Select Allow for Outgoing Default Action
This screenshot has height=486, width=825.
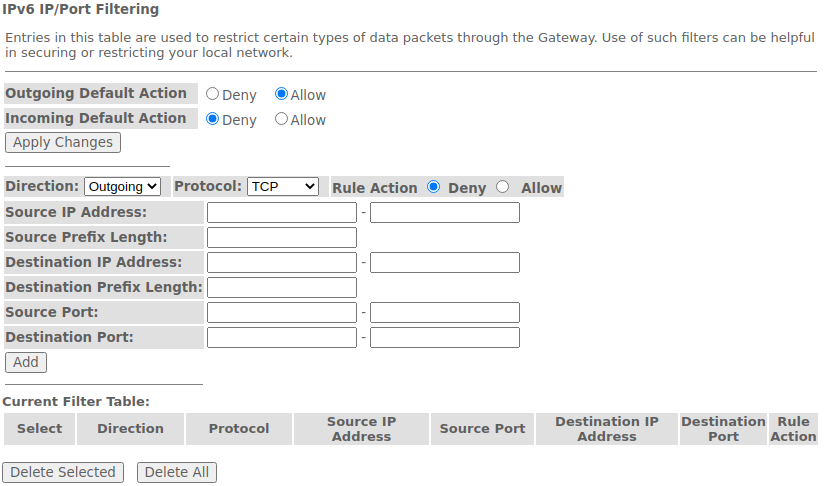coord(282,94)
